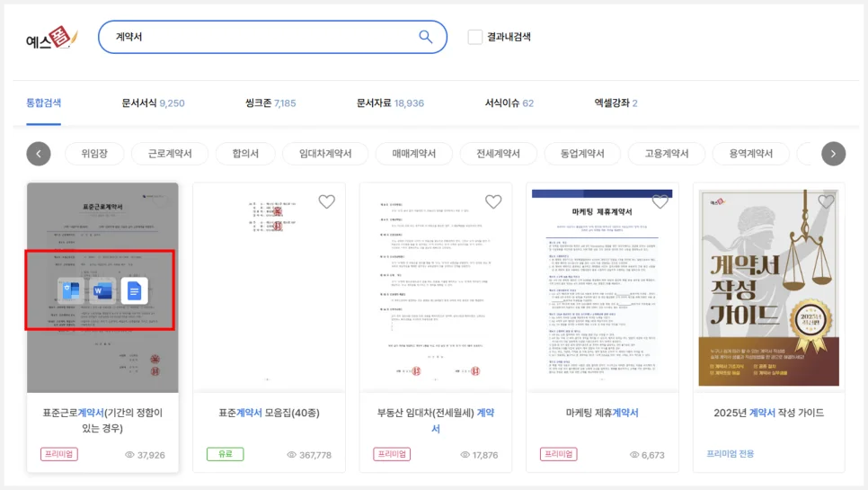
Task: Open the Google Docs icon on 표준근로계약서
Action: 134,290
